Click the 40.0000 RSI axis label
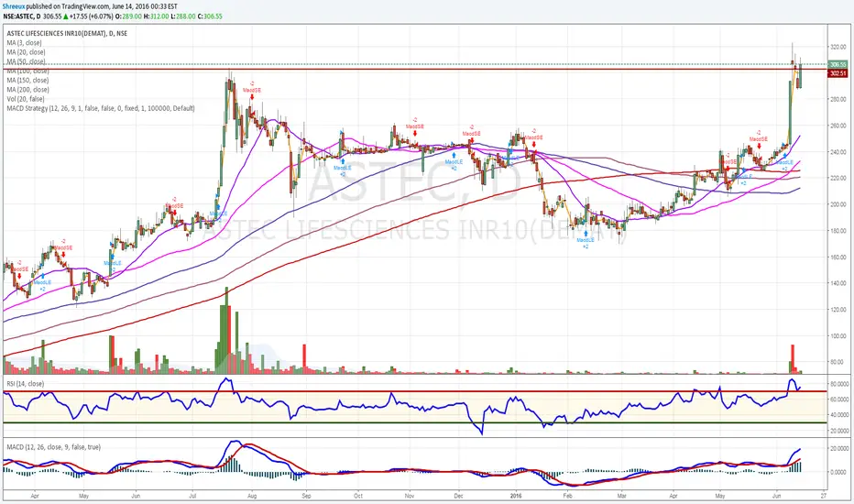Screen dimensions: 854x504 pyautogui.click(x=838, y=414)
